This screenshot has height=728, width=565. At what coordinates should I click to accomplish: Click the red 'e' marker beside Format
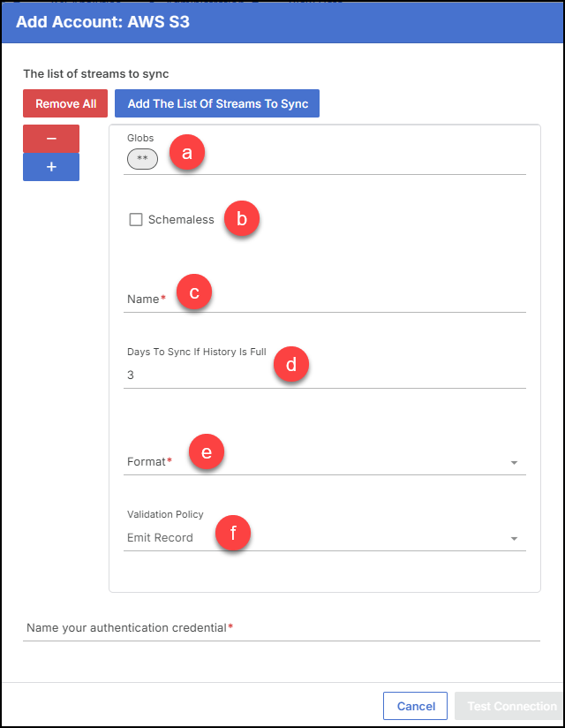(207, 451)
